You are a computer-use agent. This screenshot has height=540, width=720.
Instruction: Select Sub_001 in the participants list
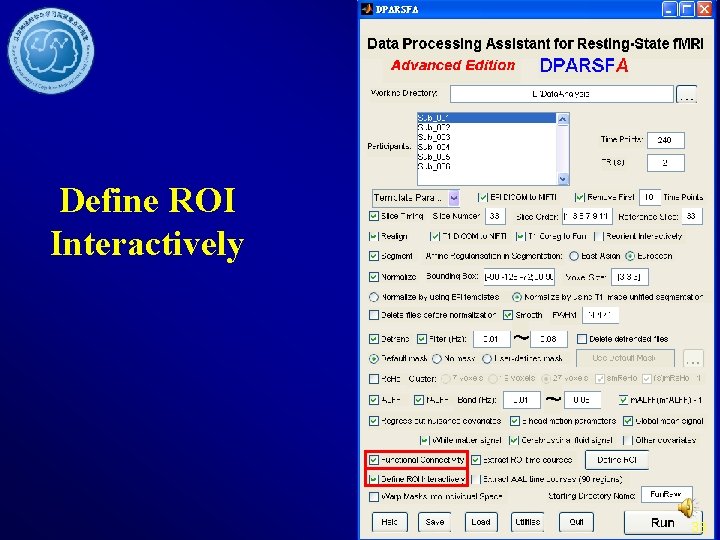487,118
